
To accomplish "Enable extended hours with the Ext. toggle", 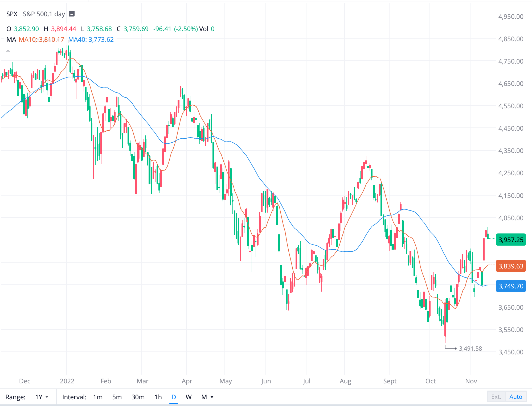I will coord(496,397).
